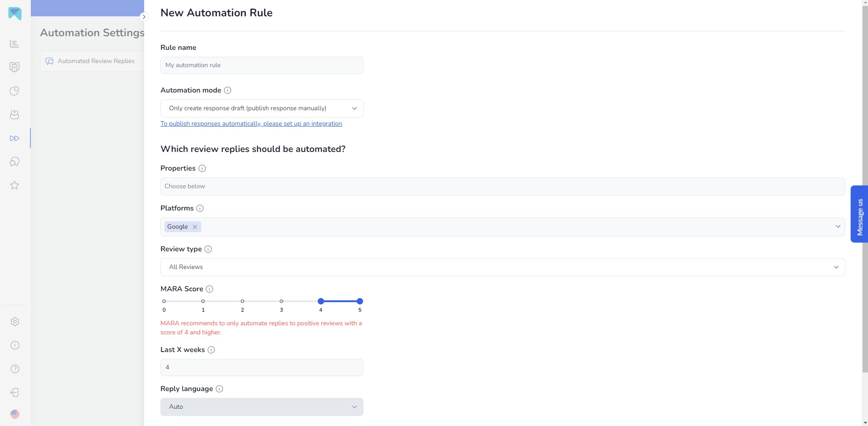Expand the Platforms dropdown arrow
This screenshot has width=868, height=426.
click(x=838, y=226)
